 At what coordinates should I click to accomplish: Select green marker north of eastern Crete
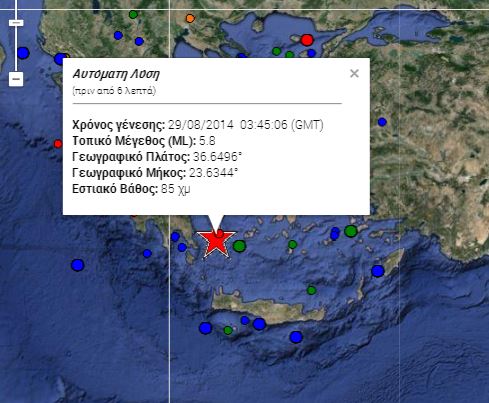[311, 290]
